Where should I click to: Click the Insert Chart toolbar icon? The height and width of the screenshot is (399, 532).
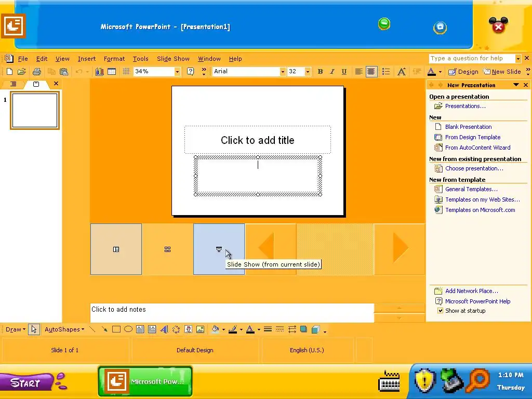pos(99,72)
